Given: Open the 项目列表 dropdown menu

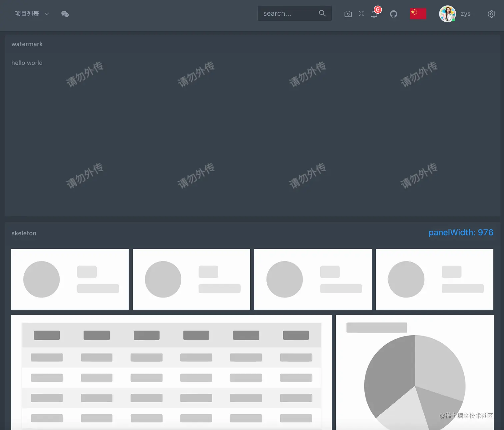Looking at the screenshot, I should point(31,14).
